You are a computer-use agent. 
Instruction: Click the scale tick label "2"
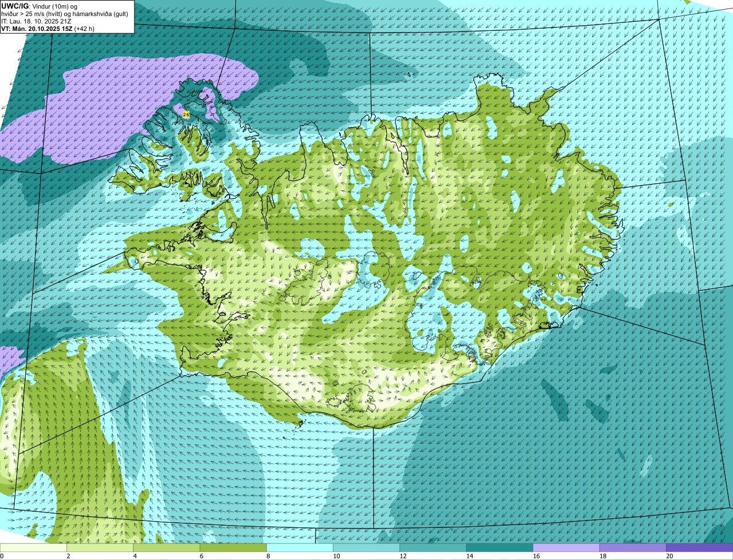68,556
